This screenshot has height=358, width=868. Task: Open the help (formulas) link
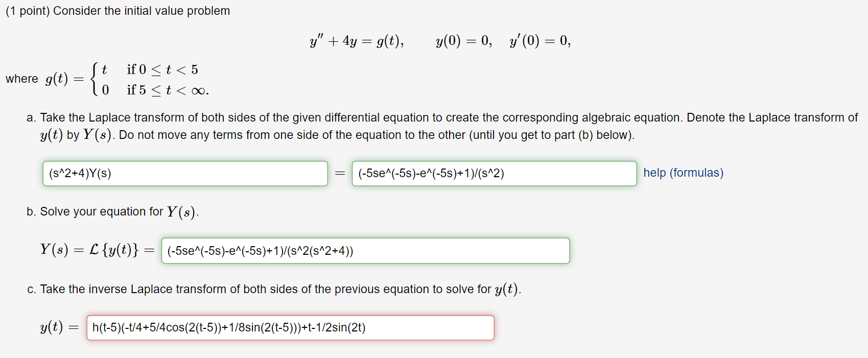(x=683, y=173)
